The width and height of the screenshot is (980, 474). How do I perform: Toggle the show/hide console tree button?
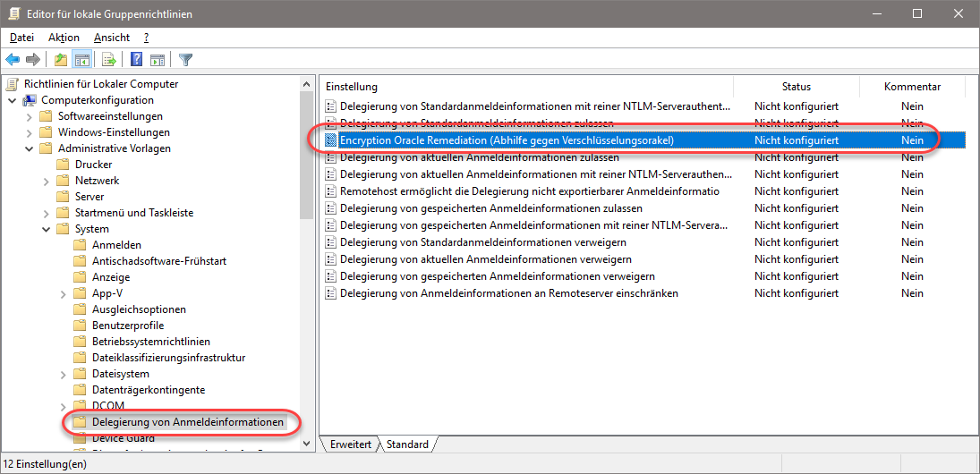pyautogui.click(x=81, y=60)
